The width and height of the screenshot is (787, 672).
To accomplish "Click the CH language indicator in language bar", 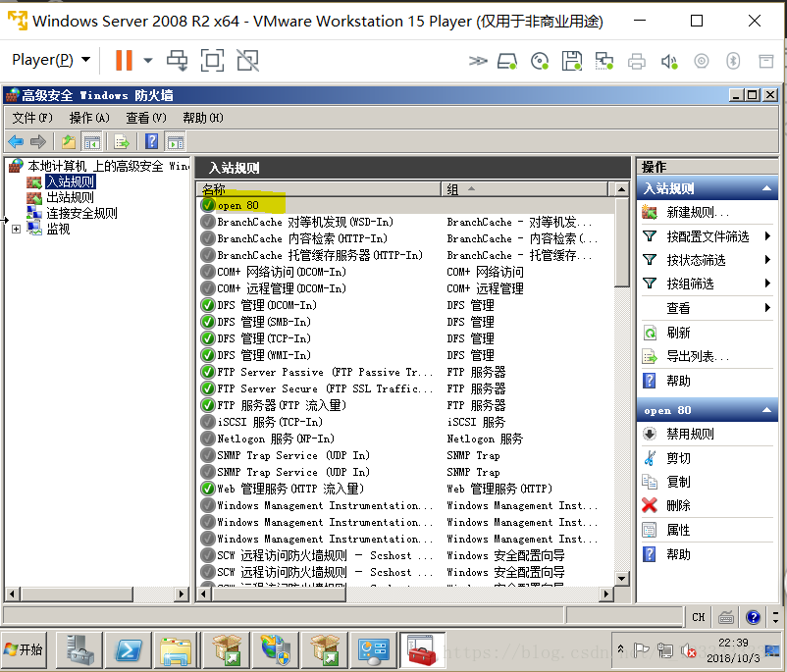I will point(698,617).
